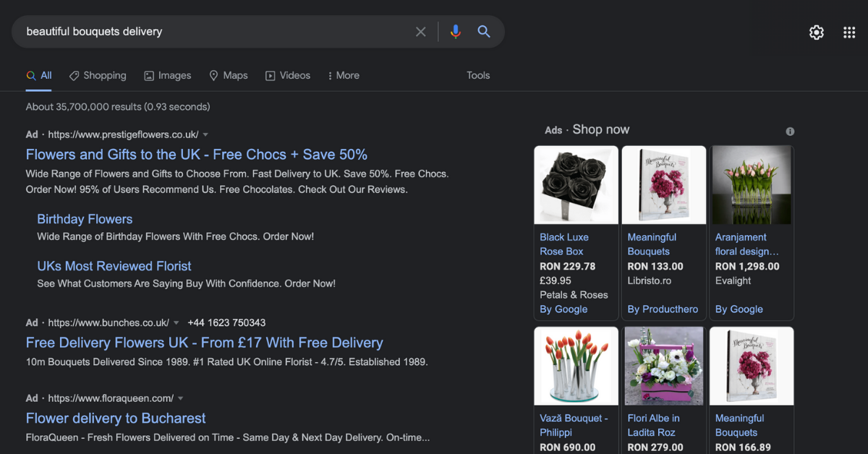The height and width of the screenshot is (454, 868).
Task: Open the Google apps grid icon
Action: 849,33
